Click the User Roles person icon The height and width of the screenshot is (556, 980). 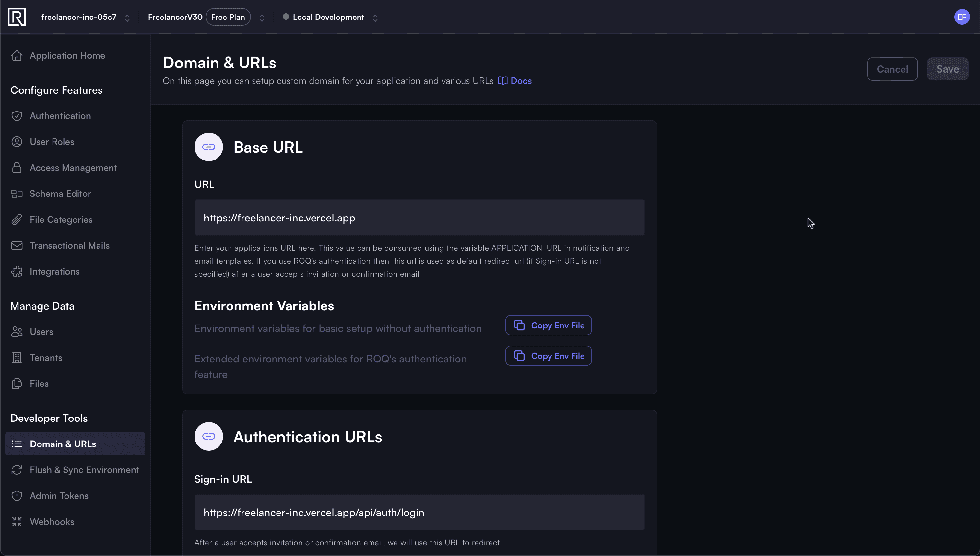pyautogui.click(x=17, y=142)
